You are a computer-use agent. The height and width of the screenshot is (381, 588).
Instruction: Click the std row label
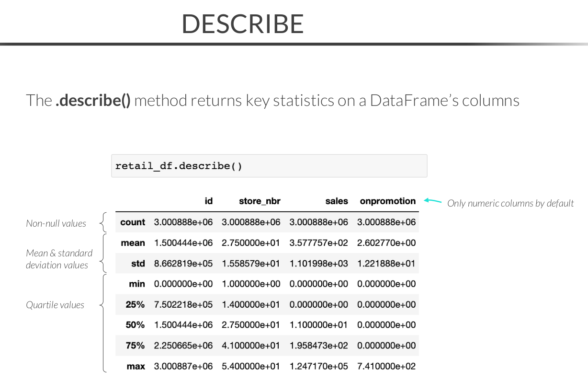[138, 264]
